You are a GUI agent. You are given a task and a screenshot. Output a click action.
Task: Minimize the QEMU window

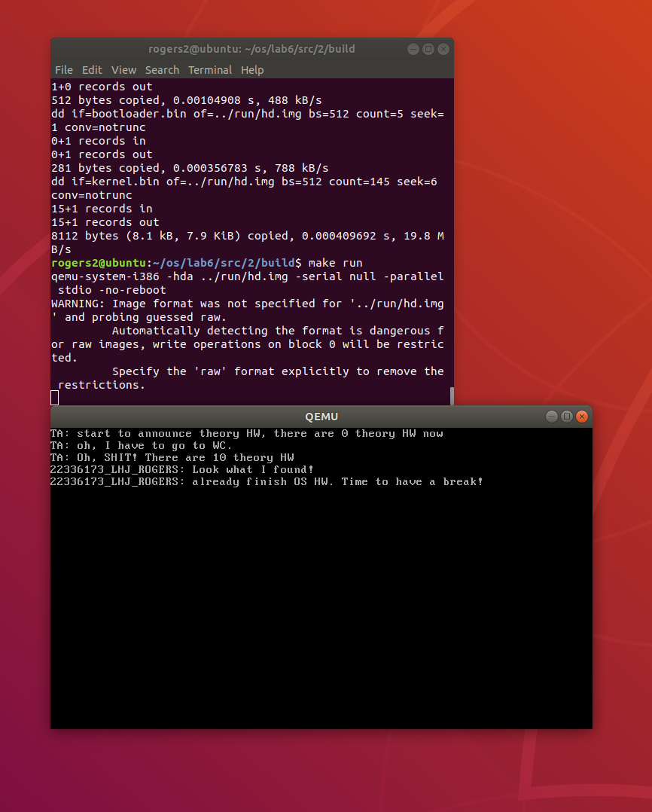click(x=552, y=417)
